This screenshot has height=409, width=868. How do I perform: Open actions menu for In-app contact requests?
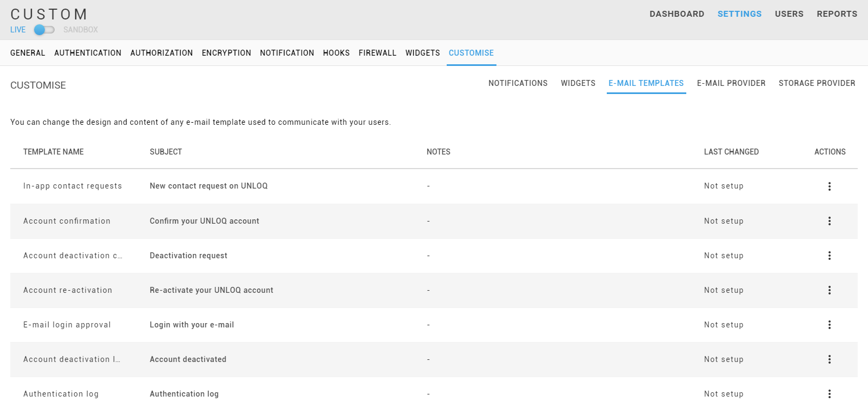click(x=829, y=186)
